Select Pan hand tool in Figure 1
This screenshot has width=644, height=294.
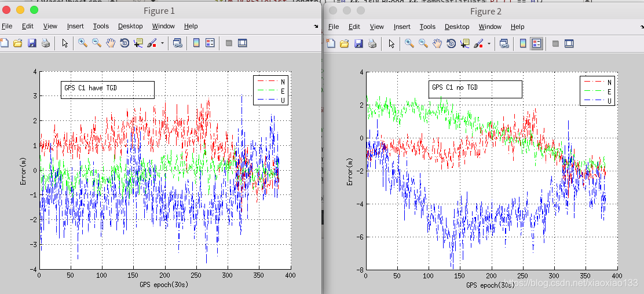pos(110,43)
